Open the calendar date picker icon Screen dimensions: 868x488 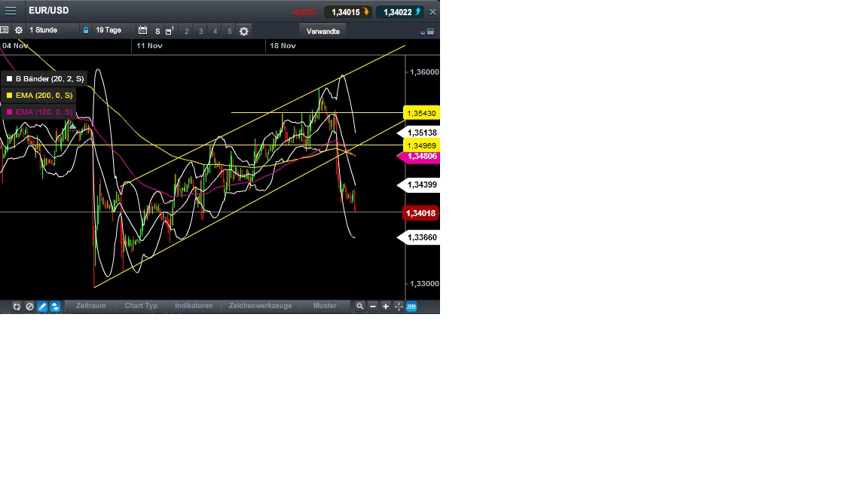coord(142,30)
